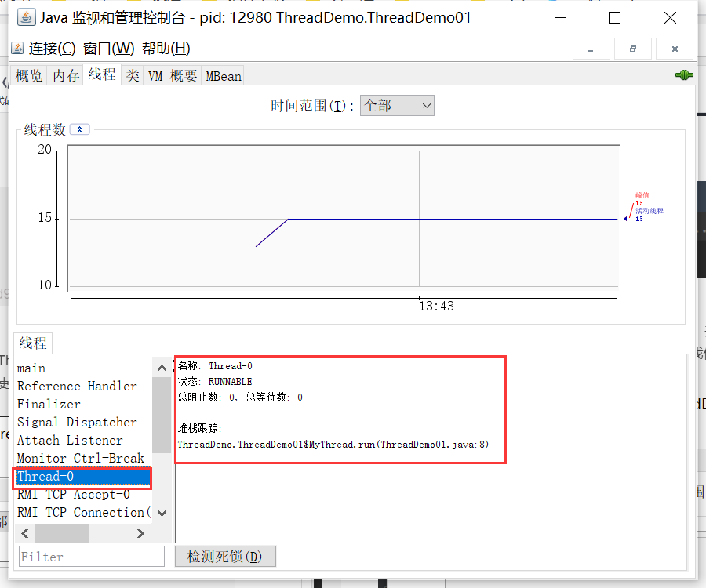Switch to the 概览 tab
The width and height of the screenshot is (706, 588).
[x=29, y=75]
